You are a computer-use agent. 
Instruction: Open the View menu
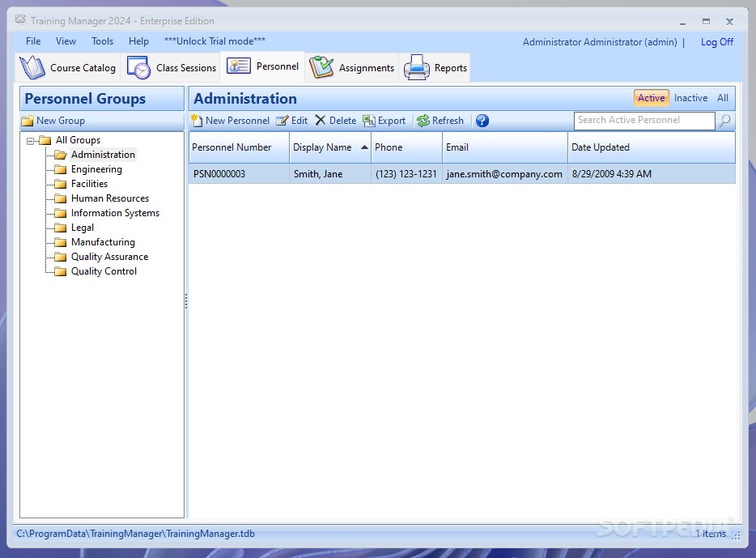pyautogui.click(x=66, y=41)
